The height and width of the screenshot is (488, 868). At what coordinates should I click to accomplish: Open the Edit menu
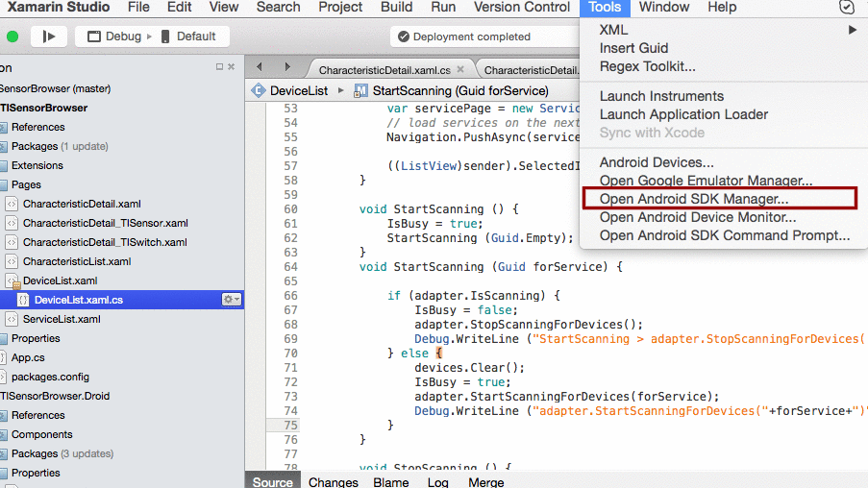point(180,7)
